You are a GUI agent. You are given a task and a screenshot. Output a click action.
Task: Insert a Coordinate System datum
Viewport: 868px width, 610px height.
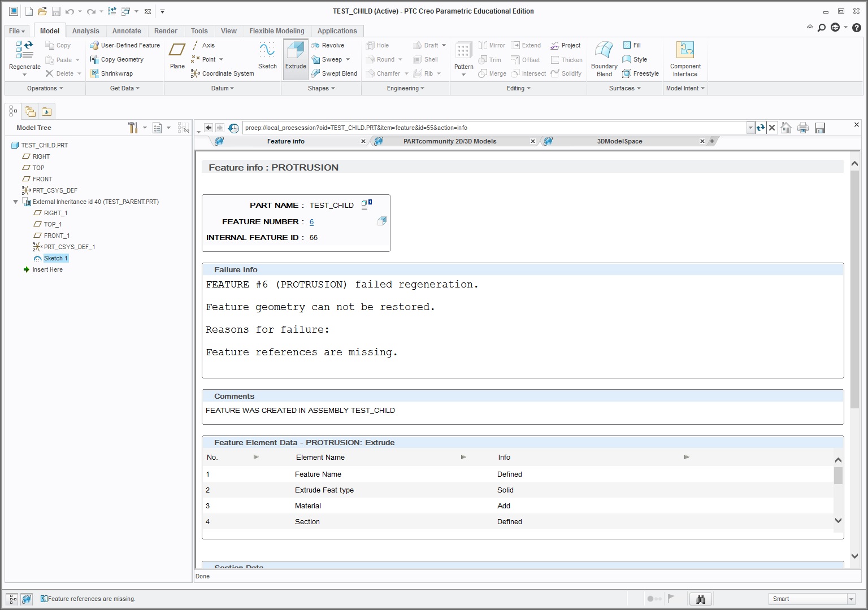coord(223,73)
